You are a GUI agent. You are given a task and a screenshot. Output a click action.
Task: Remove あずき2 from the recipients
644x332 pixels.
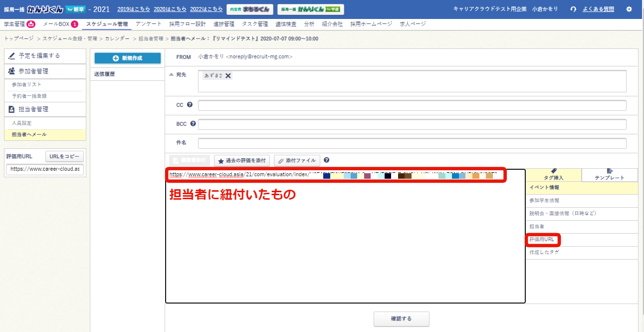pos(227,75)
